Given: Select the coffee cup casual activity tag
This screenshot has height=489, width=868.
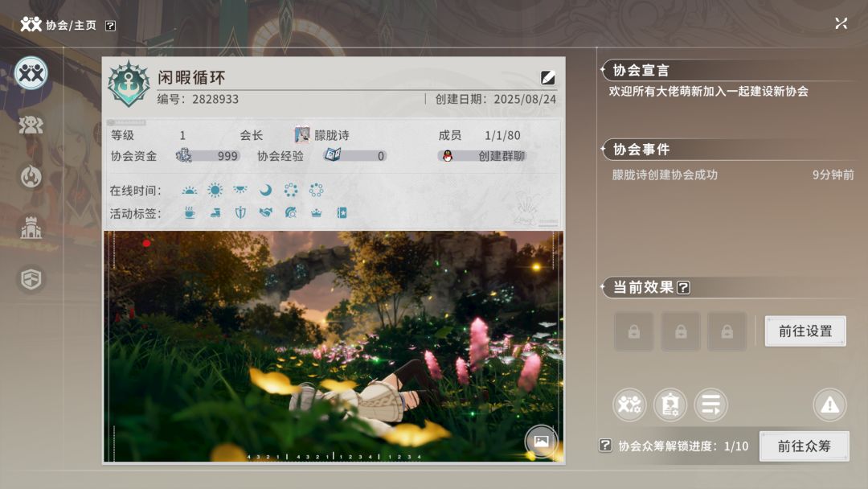Looking at the screenshot, I should [190, 213].
